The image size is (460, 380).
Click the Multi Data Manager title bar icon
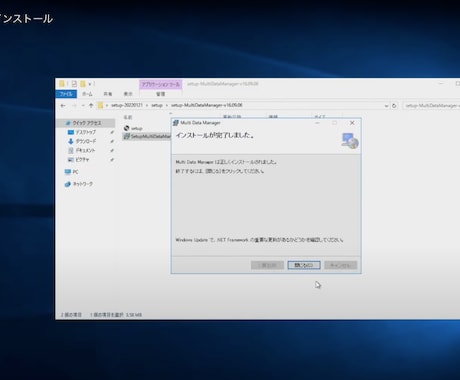176,123
